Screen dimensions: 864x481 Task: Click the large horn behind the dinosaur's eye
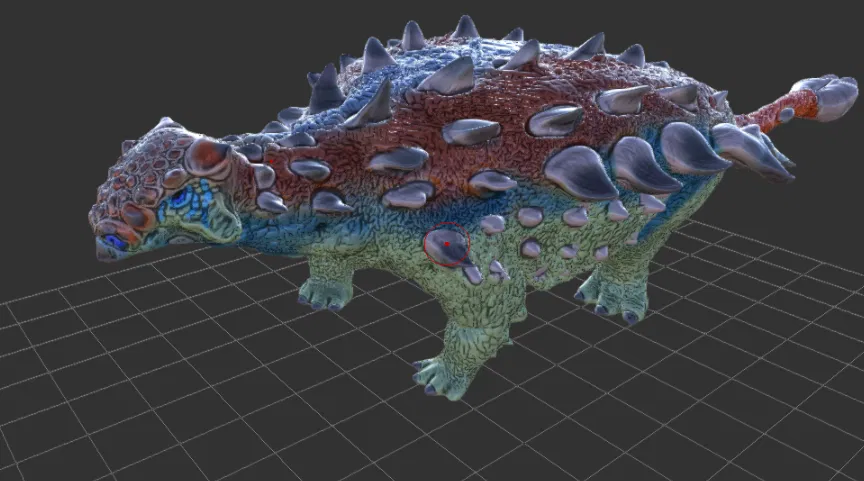207,156
